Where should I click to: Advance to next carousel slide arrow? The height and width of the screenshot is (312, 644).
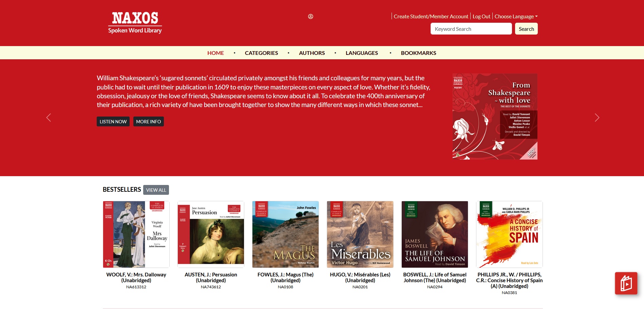click(597, 118)
